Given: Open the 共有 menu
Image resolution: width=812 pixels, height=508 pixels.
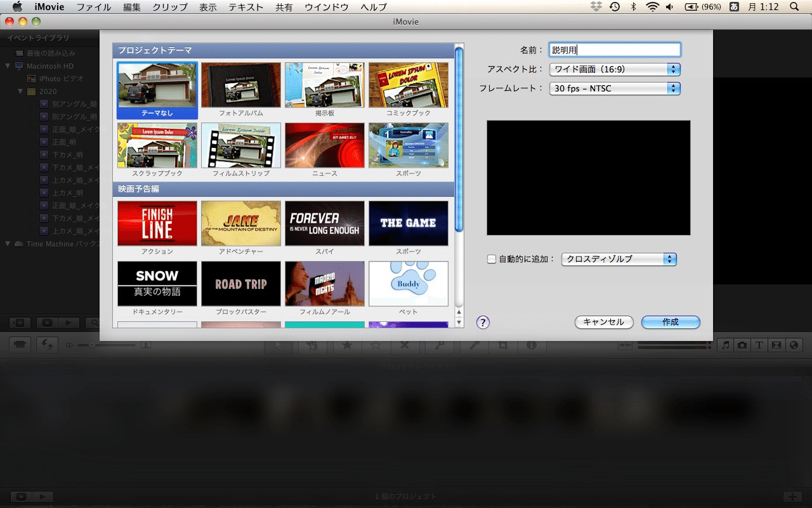Looking at the screenshot, I should pyautogui.click(x=284, y=7).
